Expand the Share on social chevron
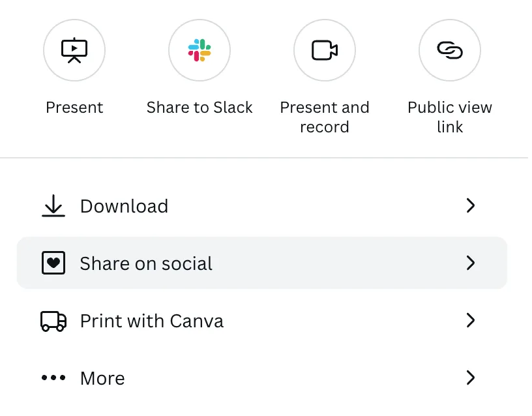The width and height of the screenshot is (532, 416). coord(471,263)
